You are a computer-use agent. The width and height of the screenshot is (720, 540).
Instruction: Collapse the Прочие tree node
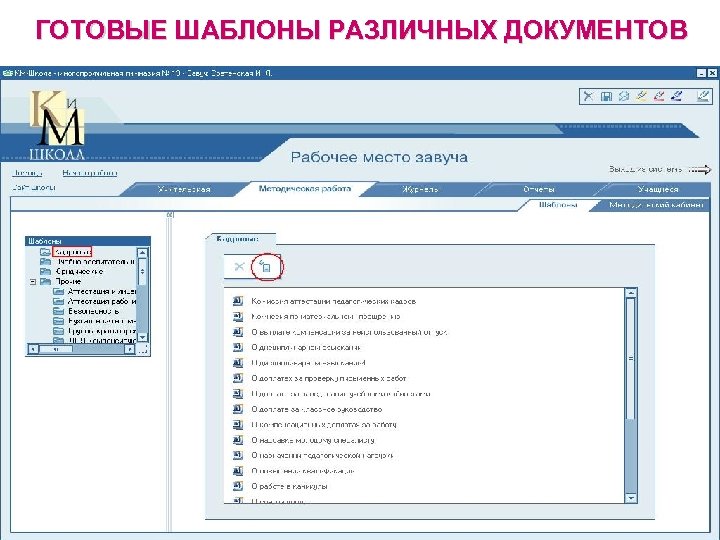(33, 281)
